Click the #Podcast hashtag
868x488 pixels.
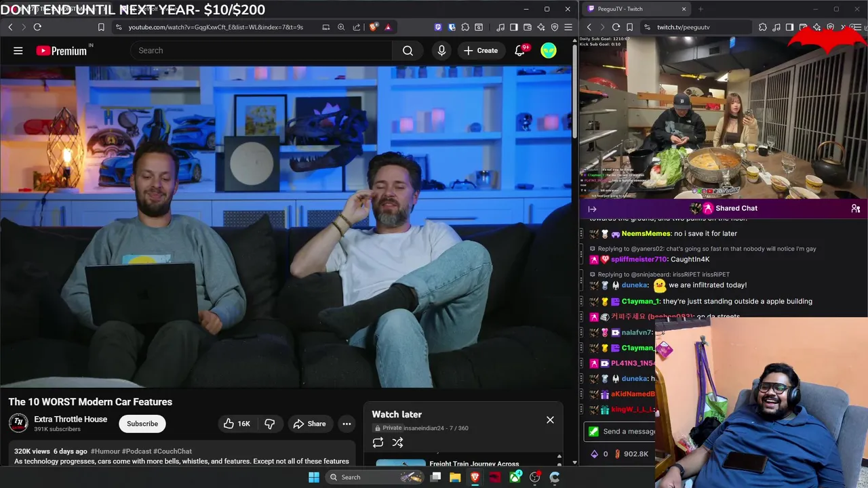point(136,451)
